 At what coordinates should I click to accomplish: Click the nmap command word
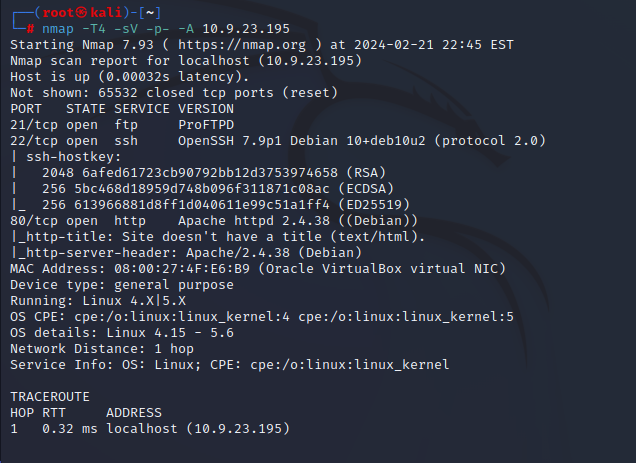58,29
